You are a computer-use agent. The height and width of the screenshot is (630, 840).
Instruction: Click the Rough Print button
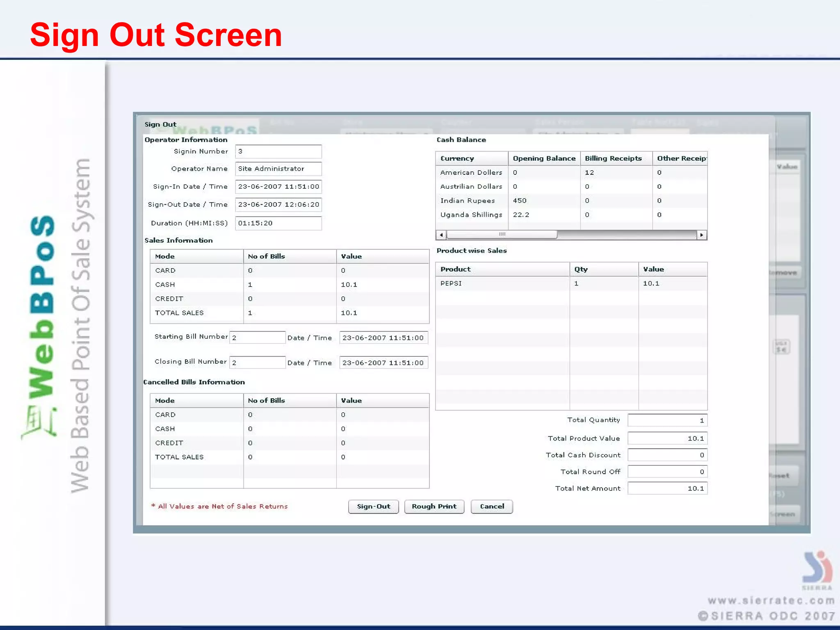pyautogui.click(x=434, y=507)
